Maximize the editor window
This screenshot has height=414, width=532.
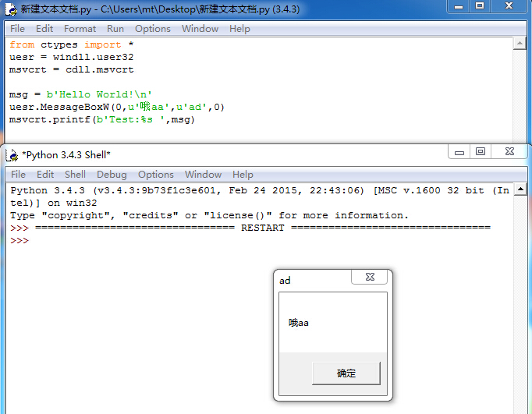[x=480, y=6]
